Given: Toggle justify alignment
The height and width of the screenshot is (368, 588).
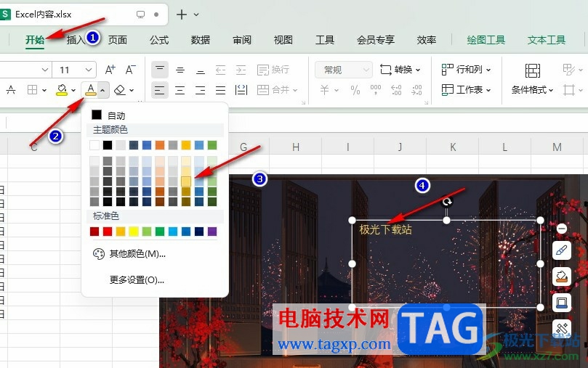Looking at the screenshot, I should (x=220, y=90).
